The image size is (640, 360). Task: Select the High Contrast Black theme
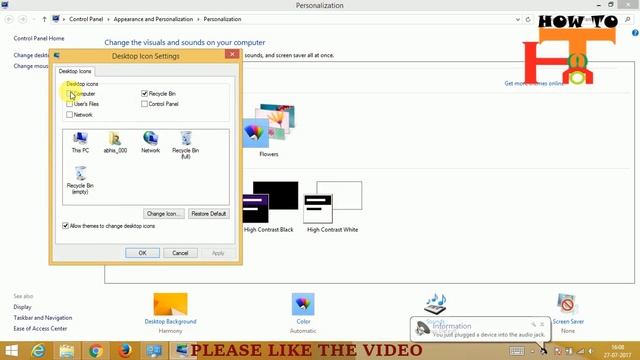tap(269, 207)
